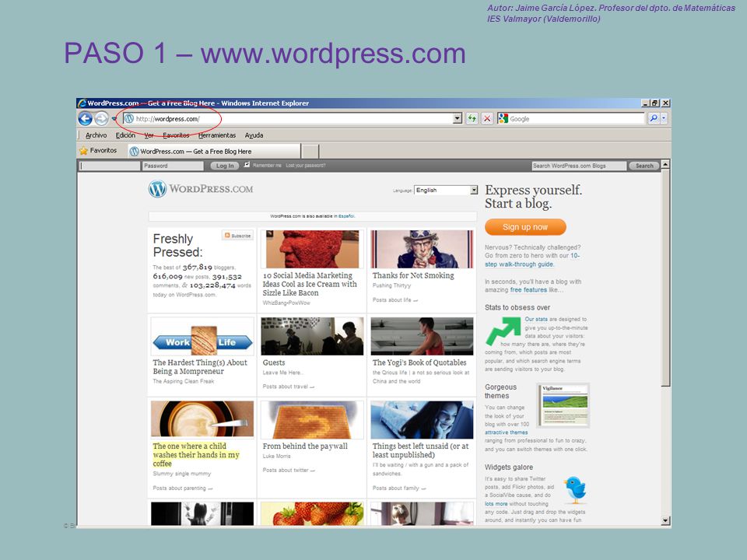Open From behind the paywall post

click(x=305, y=446)
